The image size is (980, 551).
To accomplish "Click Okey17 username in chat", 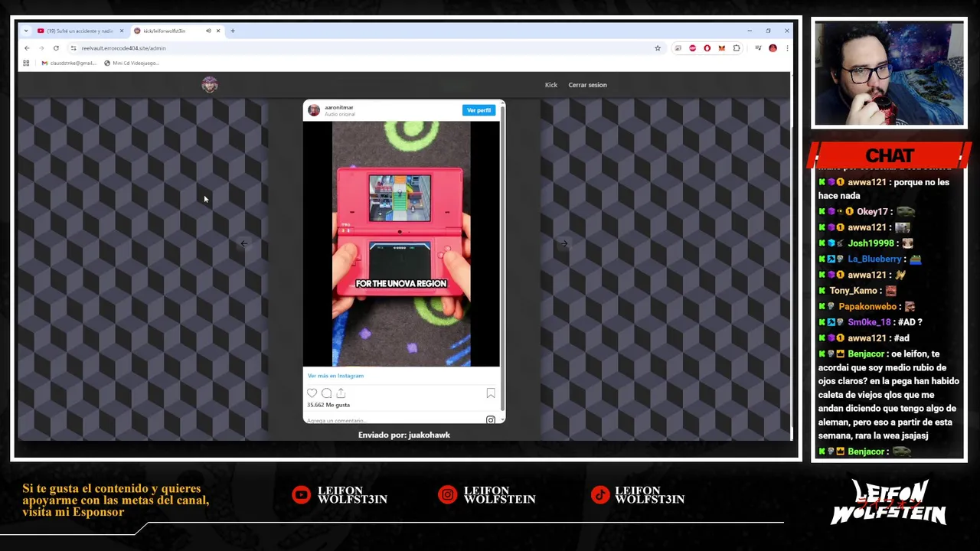I will 872,212.
